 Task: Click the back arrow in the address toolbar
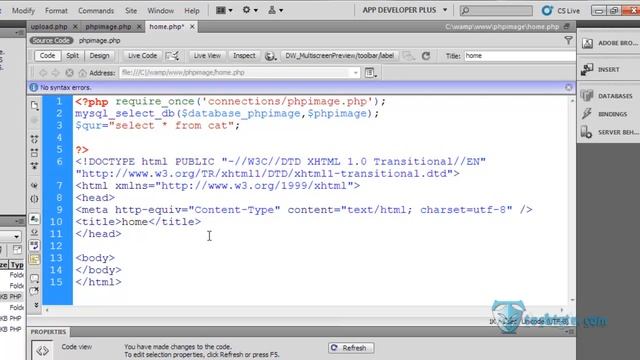click(x=43, y=73)
